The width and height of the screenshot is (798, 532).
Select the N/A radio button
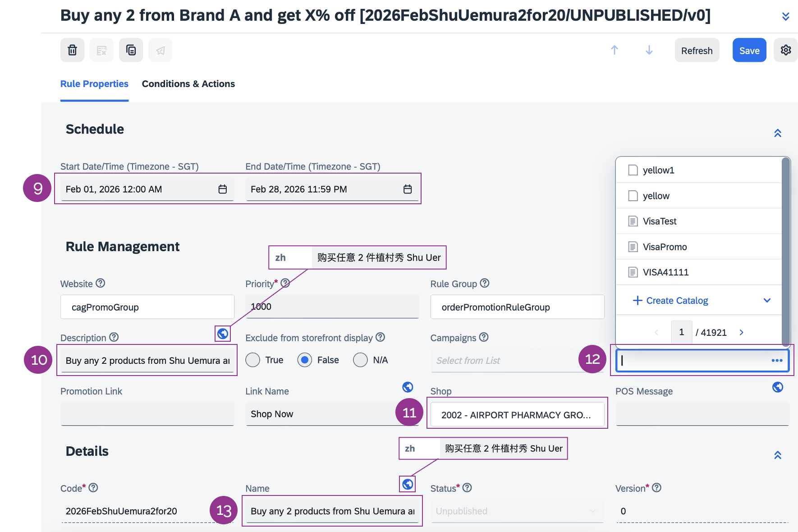(x=360, y=360)
